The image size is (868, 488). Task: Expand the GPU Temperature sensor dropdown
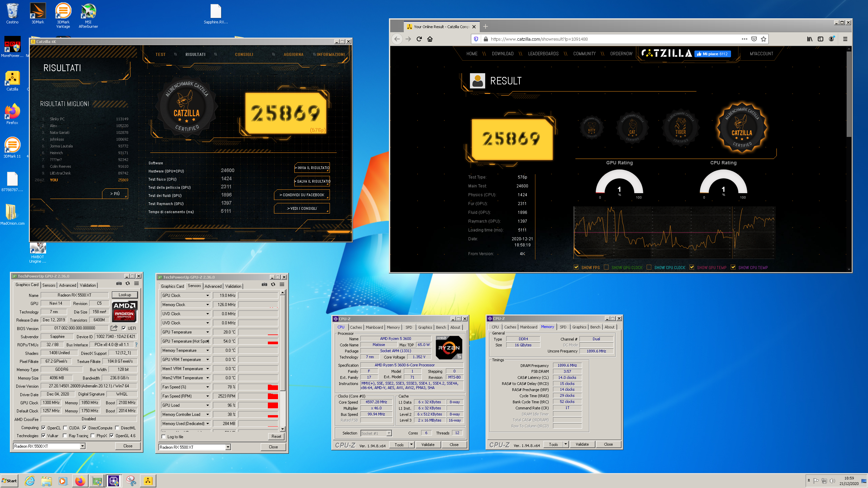coord(208,332)
